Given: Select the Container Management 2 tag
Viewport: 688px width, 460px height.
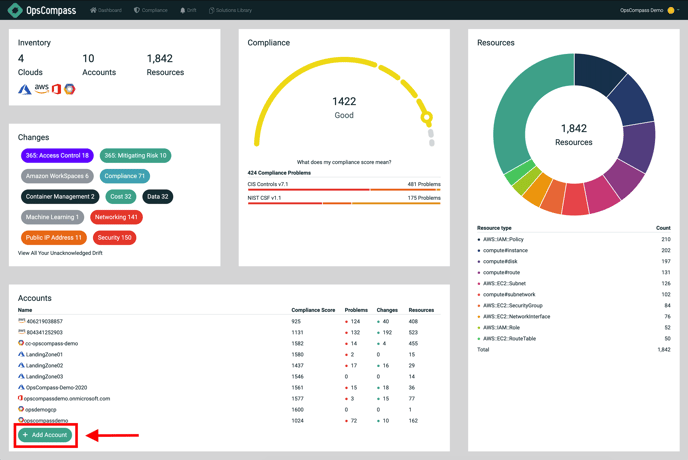Looking at the screenshot, I should pyautogui.click(x=60, y=197).
